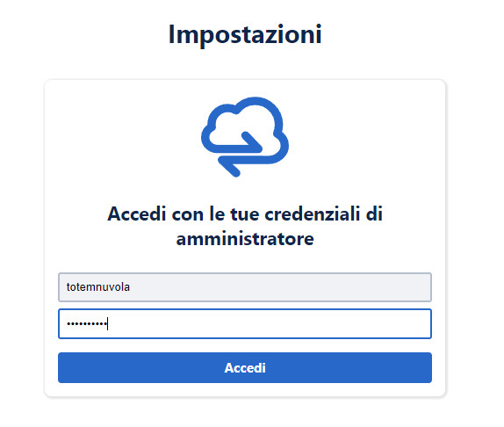Click the Impostazioni page title

click(245, 35)
